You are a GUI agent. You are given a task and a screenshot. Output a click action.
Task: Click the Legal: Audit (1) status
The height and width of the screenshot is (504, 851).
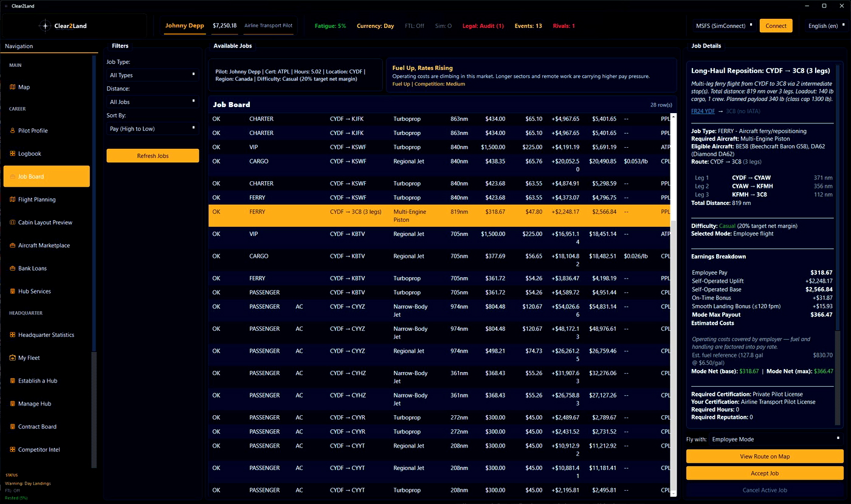(483, 26)
